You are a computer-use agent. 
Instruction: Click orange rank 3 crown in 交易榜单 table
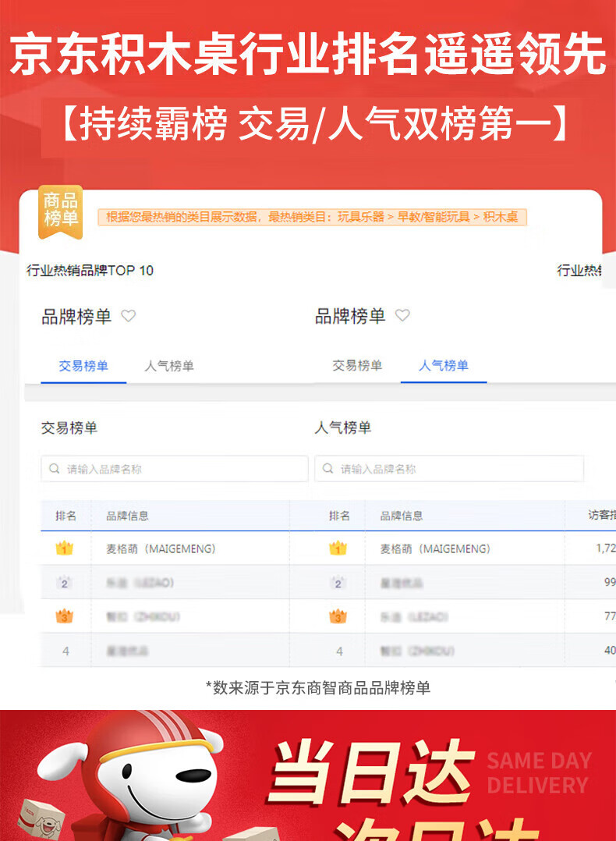click(x=65, y=616)
